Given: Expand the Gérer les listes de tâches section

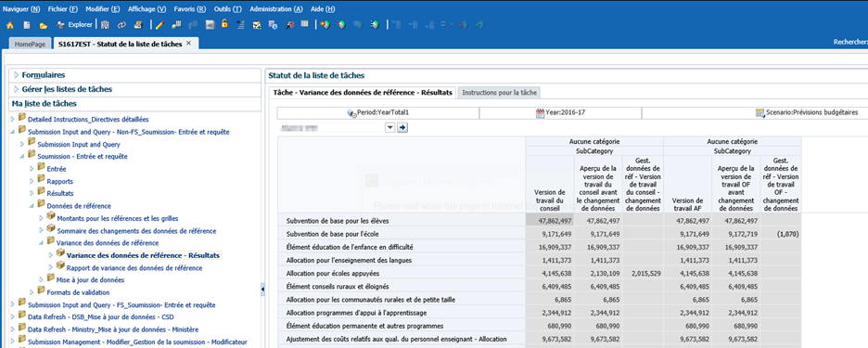Looking at the screenshot, I should click(x=16, y=89).
